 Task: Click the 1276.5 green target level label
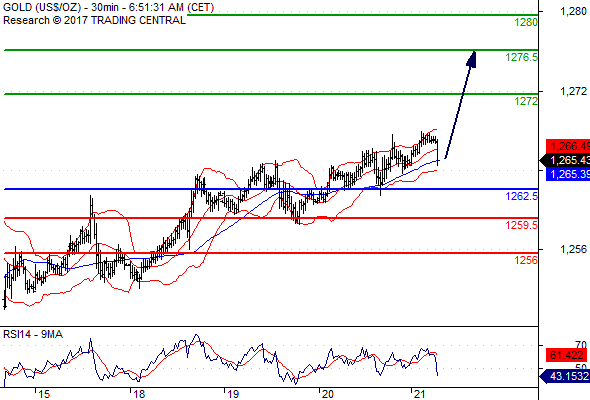pyautogui.click(x=522, y=57)
